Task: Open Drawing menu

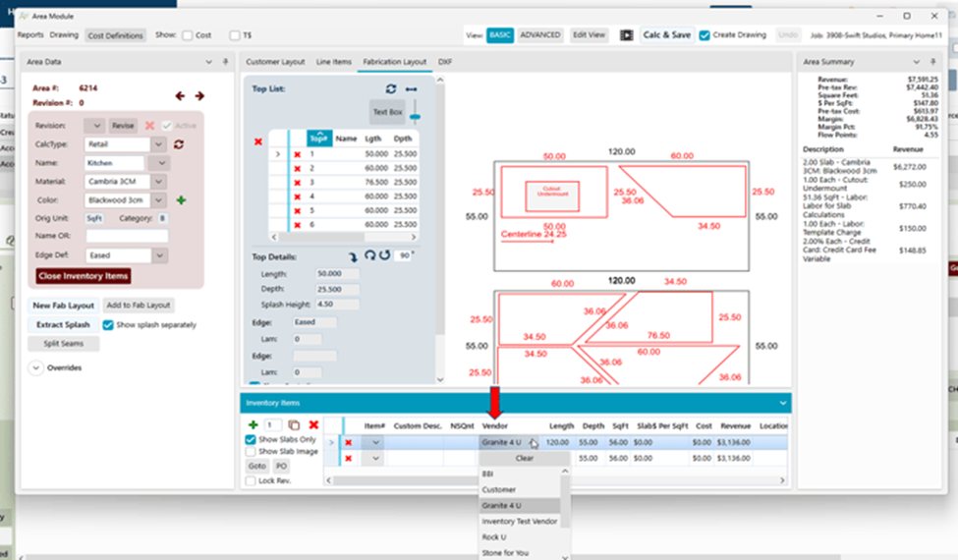Action: pos(64,34)
